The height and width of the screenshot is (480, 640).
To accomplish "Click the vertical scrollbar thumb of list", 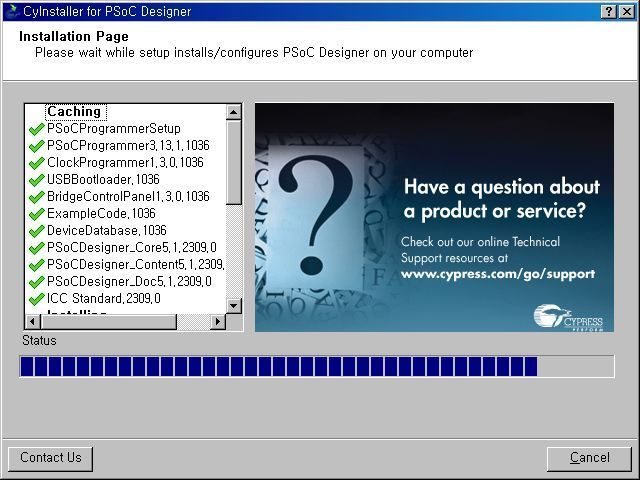I will pos(234,162).
